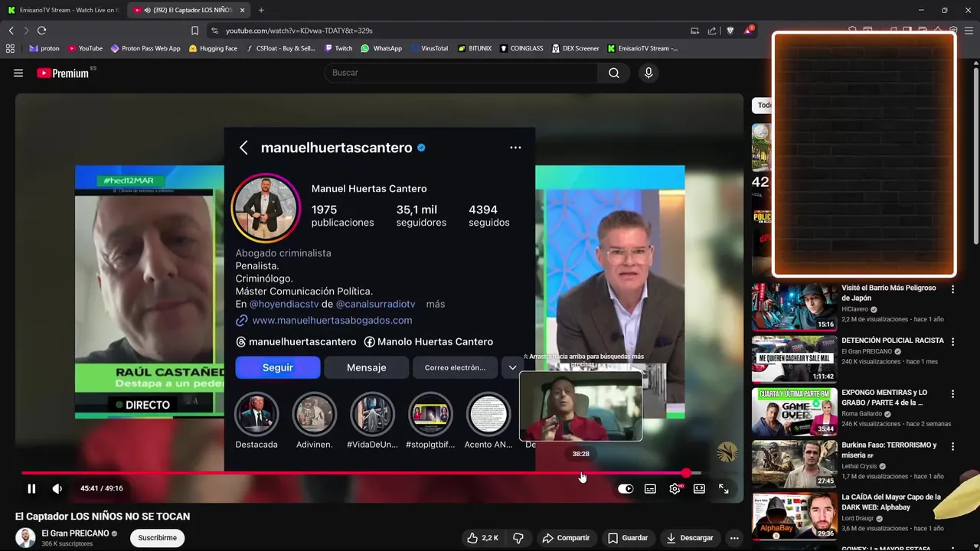This screenshot has height=551, width=980.
Task: Open www.manuelhuertasabogados.com link in video
Action: (x=332, y=321)
